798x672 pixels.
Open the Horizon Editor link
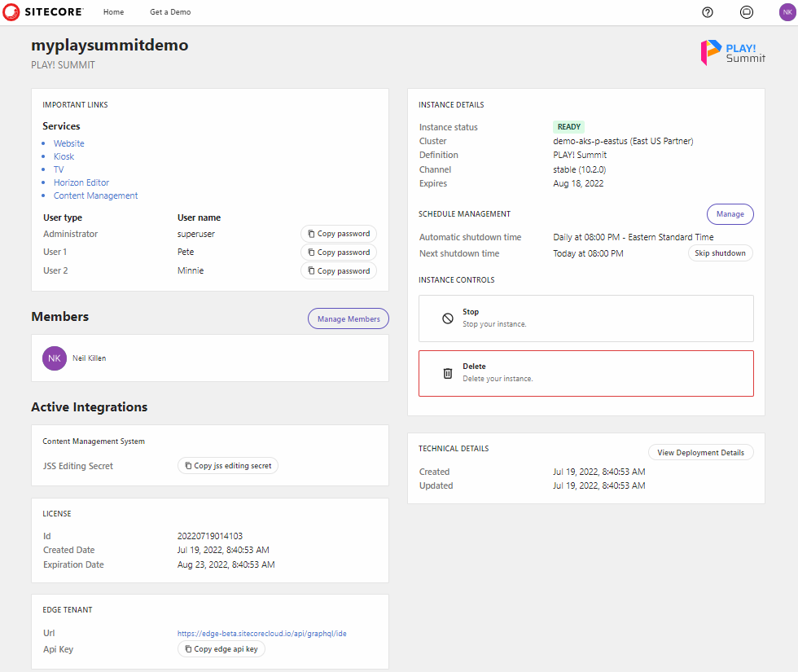81,182
